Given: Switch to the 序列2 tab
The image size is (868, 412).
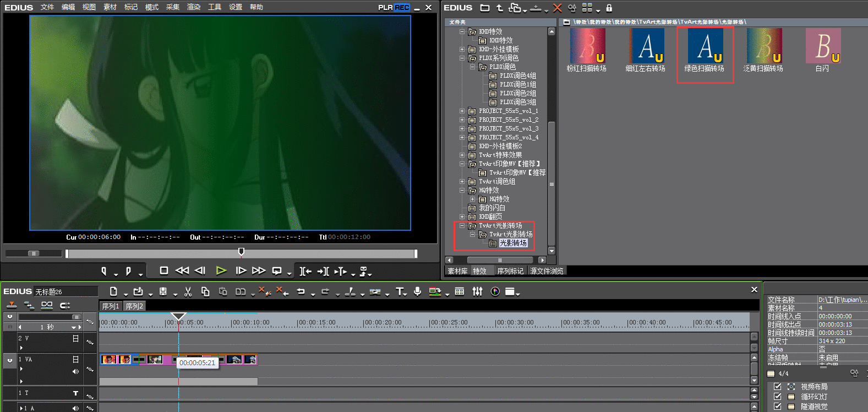Looking at the screenshot, I should (x=134, y=306).
